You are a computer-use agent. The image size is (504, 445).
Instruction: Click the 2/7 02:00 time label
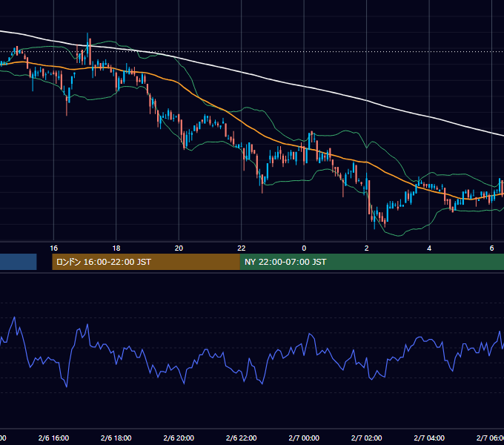click(x=366, y=438)
